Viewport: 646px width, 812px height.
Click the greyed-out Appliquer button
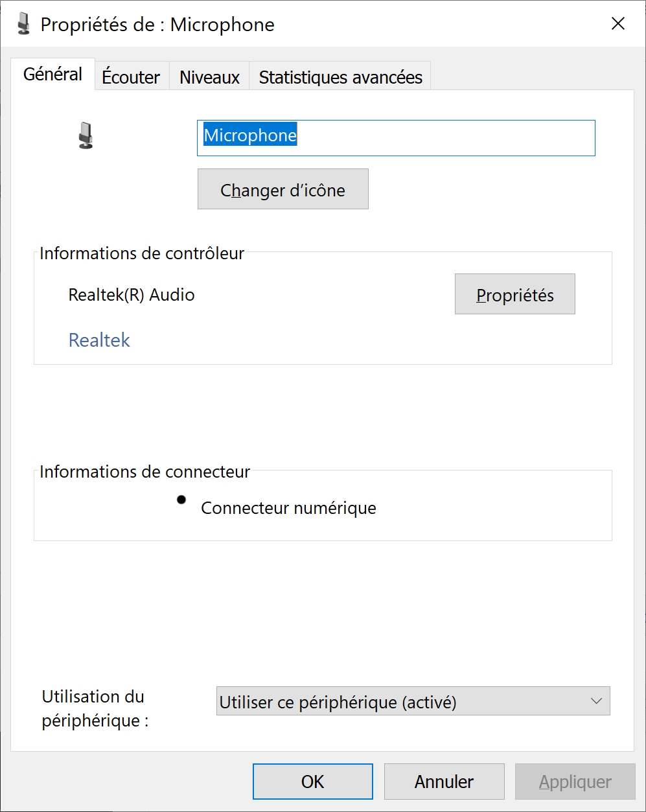coord(575,782)
